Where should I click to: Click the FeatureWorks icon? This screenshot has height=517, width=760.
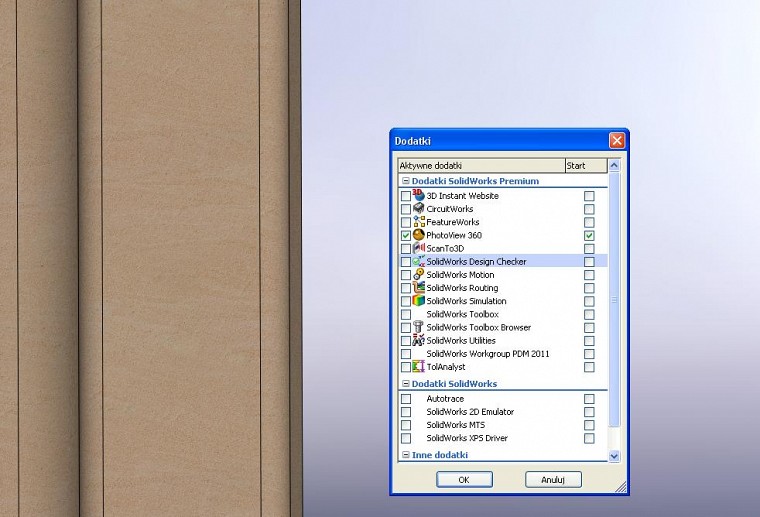point(419,221)
